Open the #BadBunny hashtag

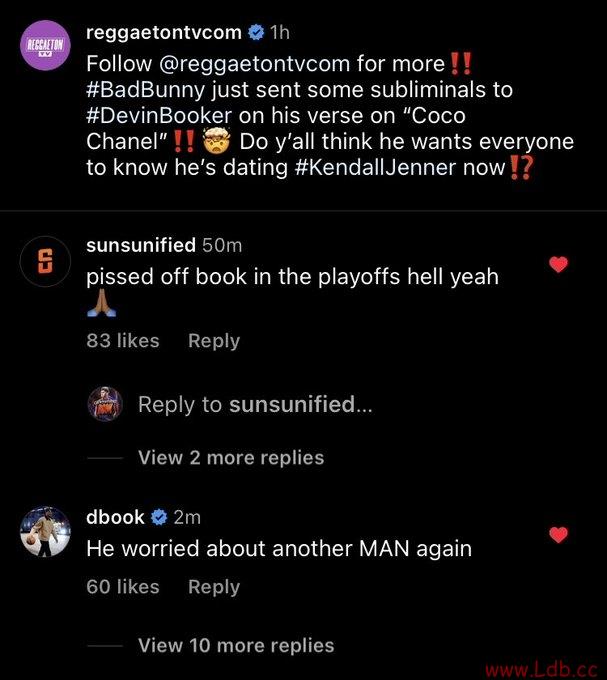[145, 90]
